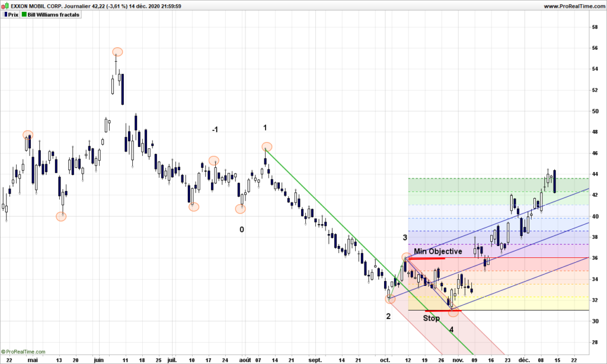Click the 'Stop' annotation text

point(432,318)
